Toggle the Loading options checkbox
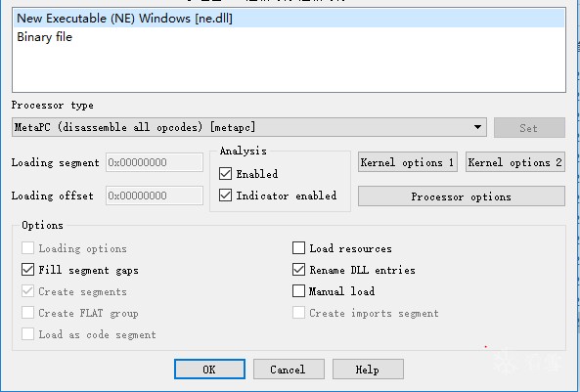580x392 pixels. click(27, 248)
